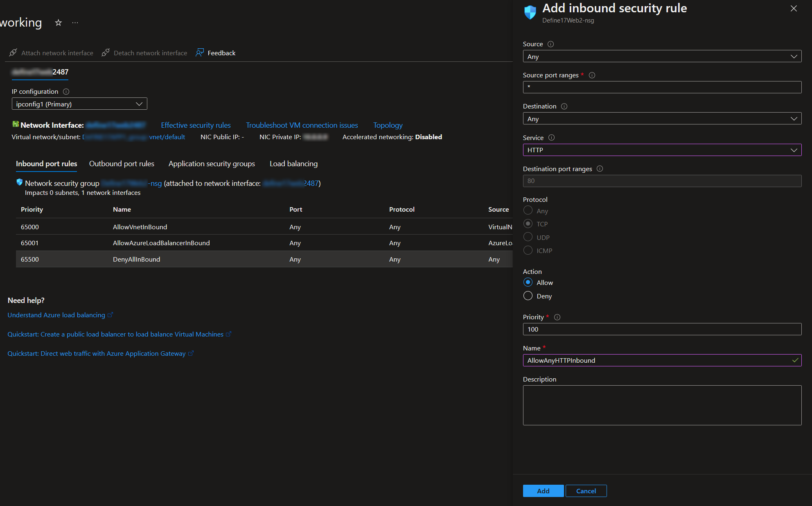This screenshot has height=506, width=812.
Task: Select the DenyAllInBound rule row
Action: 264,259
